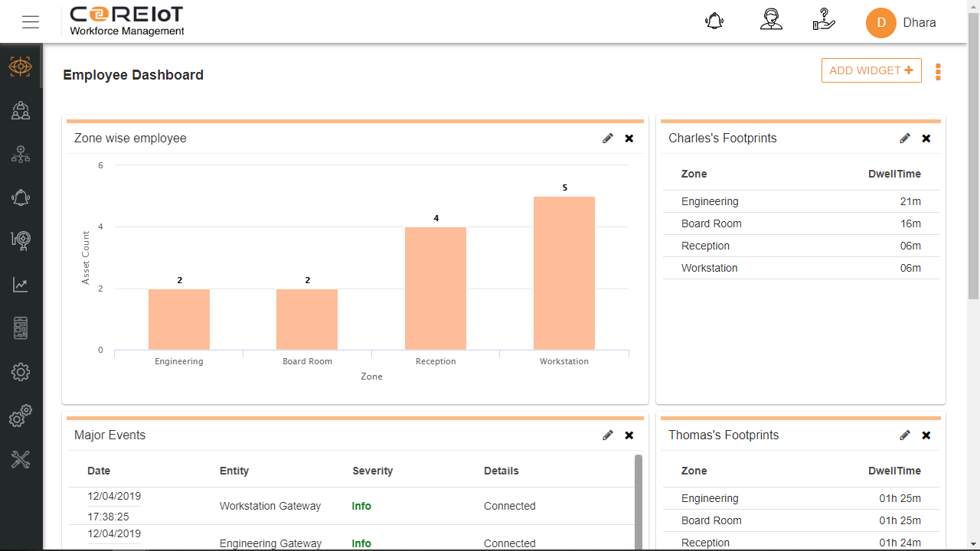This screenshot has width=980, height=551.
Task: Open the help hand question icon
Action: click(x=824, y=21)
